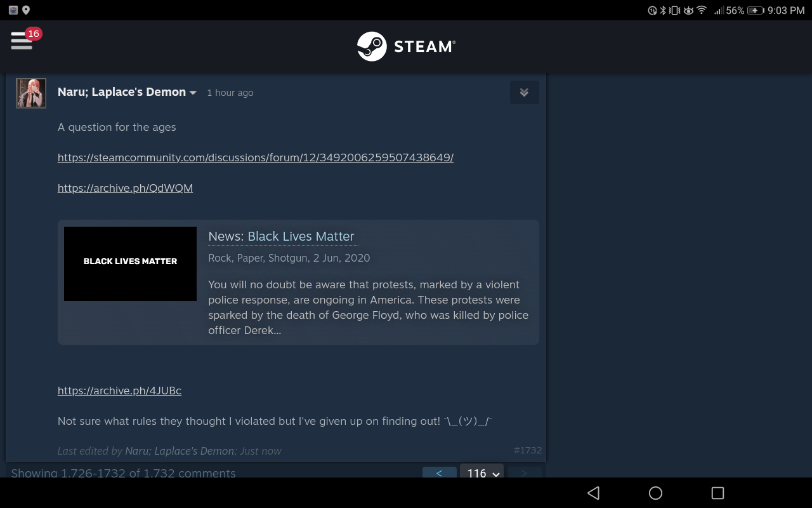Tap the battery icon in status bar
The width and height of the screenshot is (812, 508).
pos(755,10)
